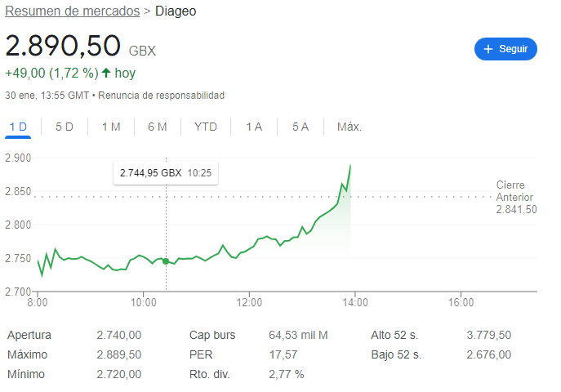The height and width of the screenshot is (392, 561).
Task: Click the 2.750 price axis label
Action: [x=18, y=258]
